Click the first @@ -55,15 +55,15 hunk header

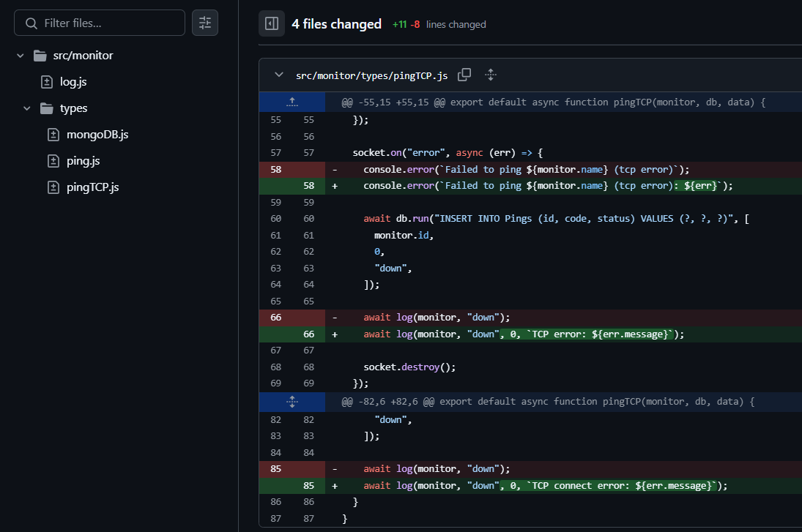[554, 102]
